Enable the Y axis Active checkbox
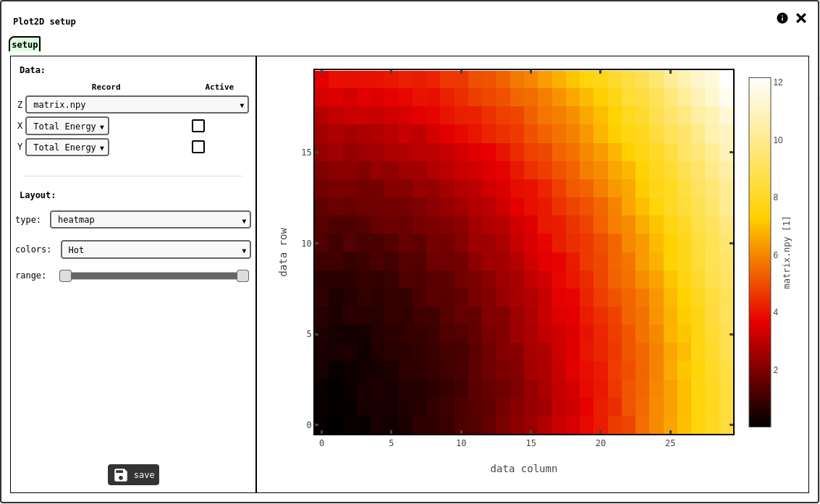The height and width of the screenshot is (504, 820). [x=198, y=147]
